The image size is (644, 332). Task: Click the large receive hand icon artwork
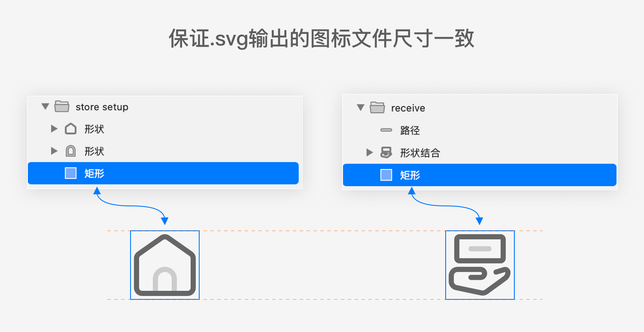tap(480, 265)
